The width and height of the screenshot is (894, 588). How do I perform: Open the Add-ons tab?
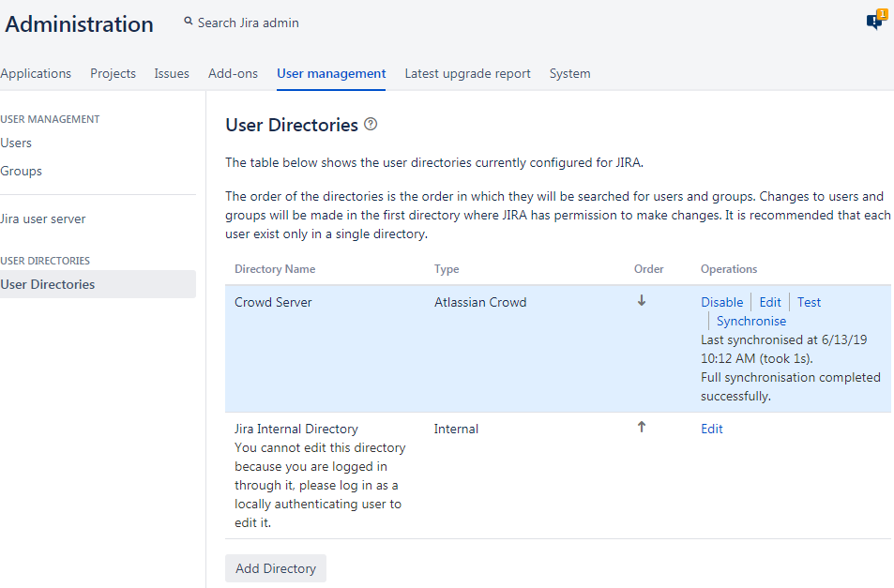point(233,73)
